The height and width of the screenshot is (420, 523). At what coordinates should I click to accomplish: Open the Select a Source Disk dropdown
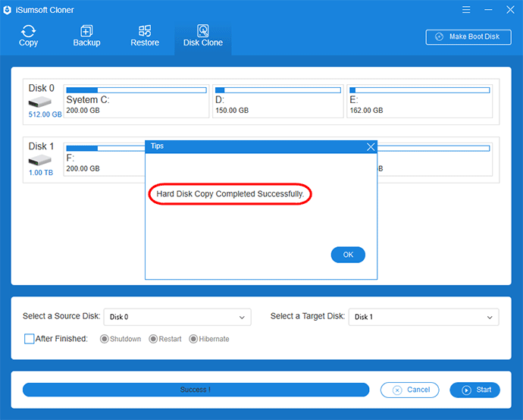click(177, 317)
